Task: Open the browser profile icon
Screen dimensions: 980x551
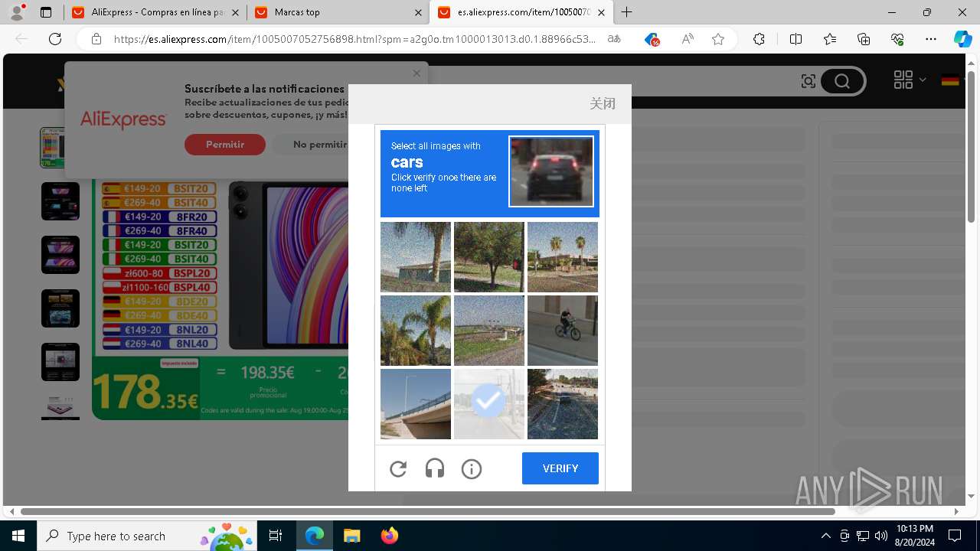Action: pyautogui.click(x=17, y=12)
